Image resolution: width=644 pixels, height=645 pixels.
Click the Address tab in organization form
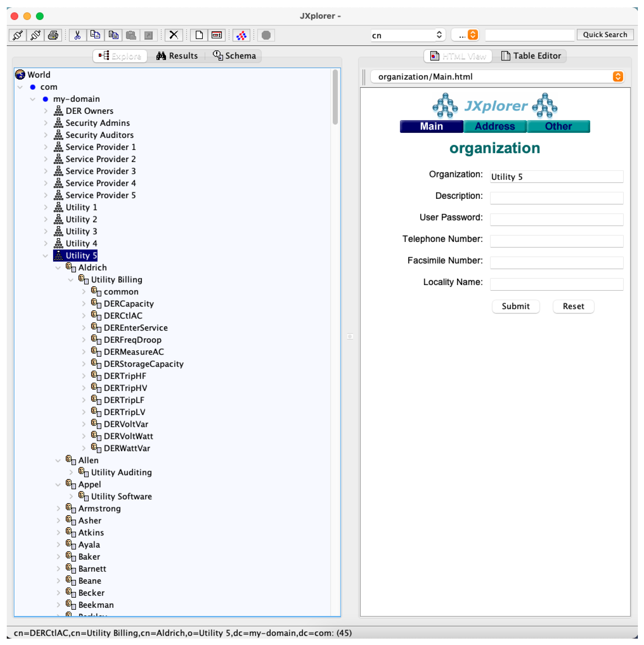[494, 126]
